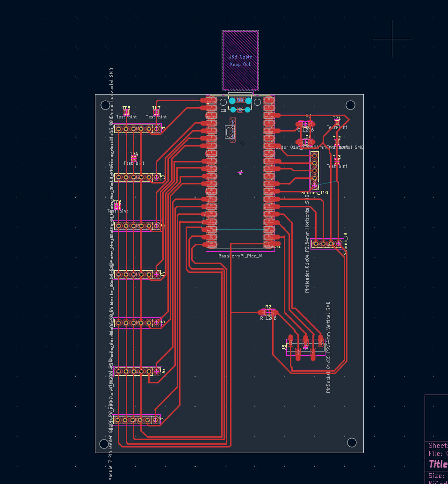This screenshot has width=448, height=484.
Task: Select pin header J4 footprint
Action: pyautogui.click(x=137, y=274)
